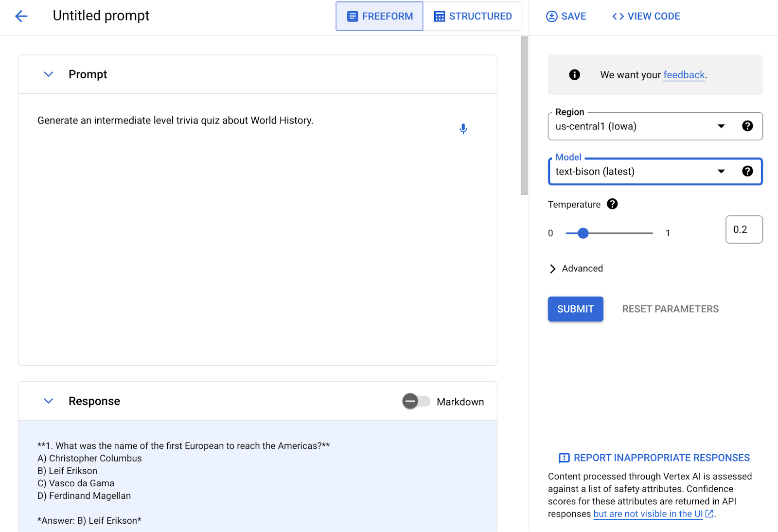
Task: Collapse the Response section chevron
Action: click(x=49, y=401)
